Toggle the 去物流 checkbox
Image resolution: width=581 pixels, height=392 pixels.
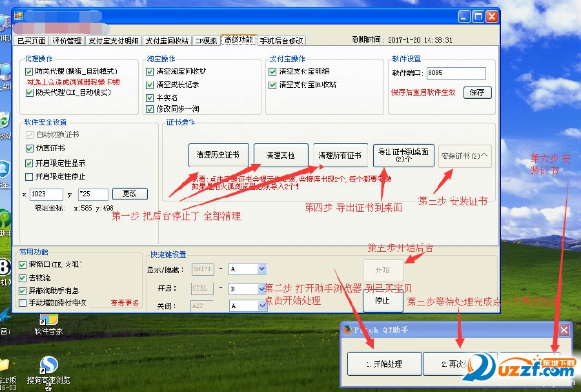(x=22, y=278)
